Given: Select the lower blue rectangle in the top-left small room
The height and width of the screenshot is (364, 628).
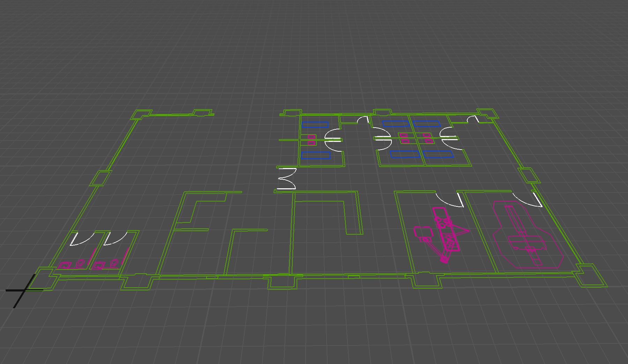Looking at the screenshot, I should (x=316, y=155).
